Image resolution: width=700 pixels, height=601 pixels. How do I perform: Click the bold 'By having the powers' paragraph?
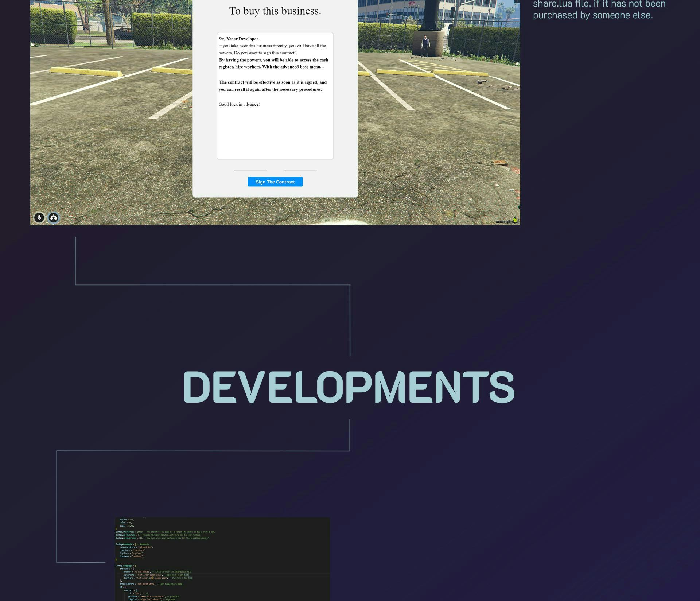(273, 63)
